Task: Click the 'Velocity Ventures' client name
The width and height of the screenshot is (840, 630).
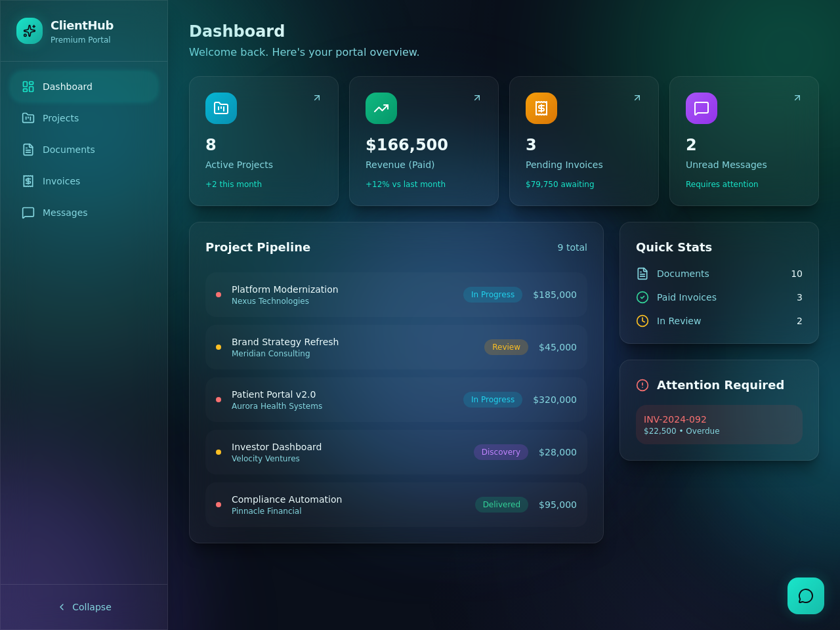Action: point(266,459)
